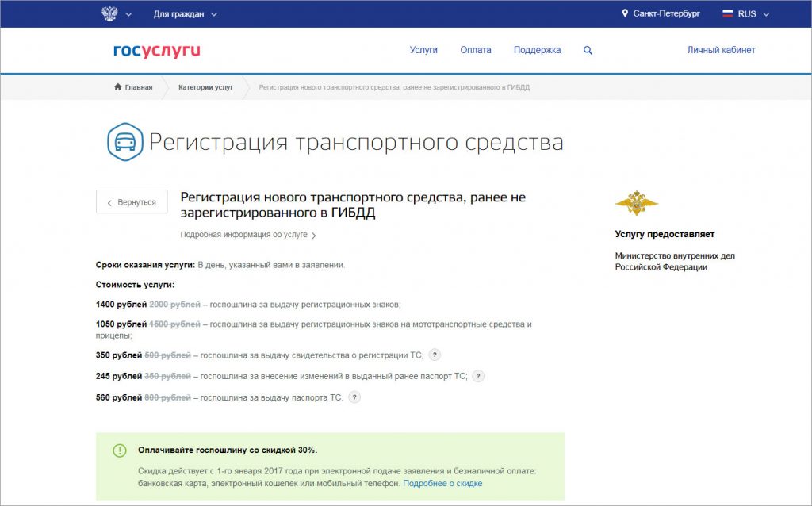Click the location pin beside Санкт-Петербург
This screenshot has height=506, width=812.
(x=626, y=13)
